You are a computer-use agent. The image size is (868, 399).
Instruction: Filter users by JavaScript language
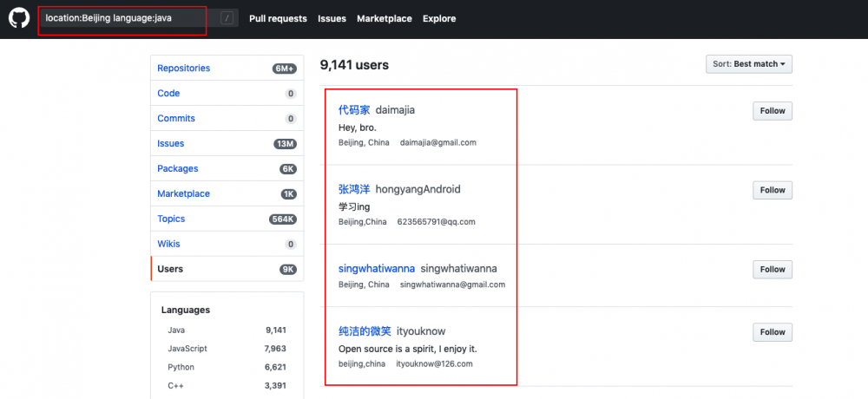[227, 349]
